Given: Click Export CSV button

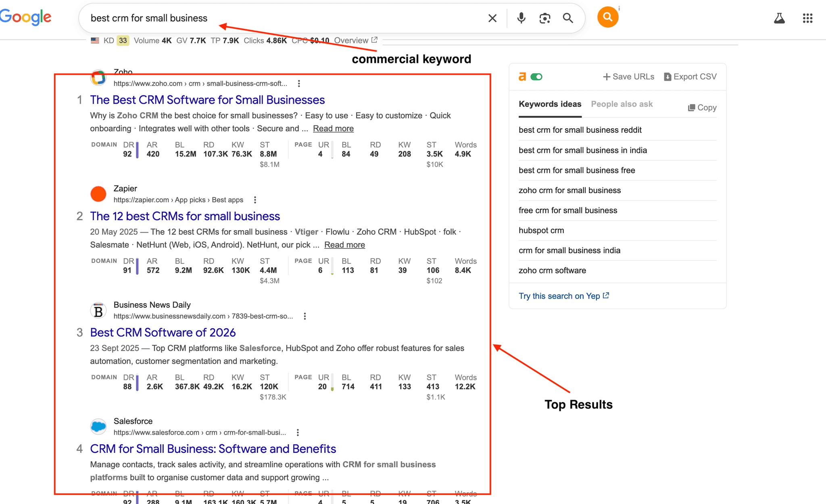Looking at the screenshot, I should [690, 77].
